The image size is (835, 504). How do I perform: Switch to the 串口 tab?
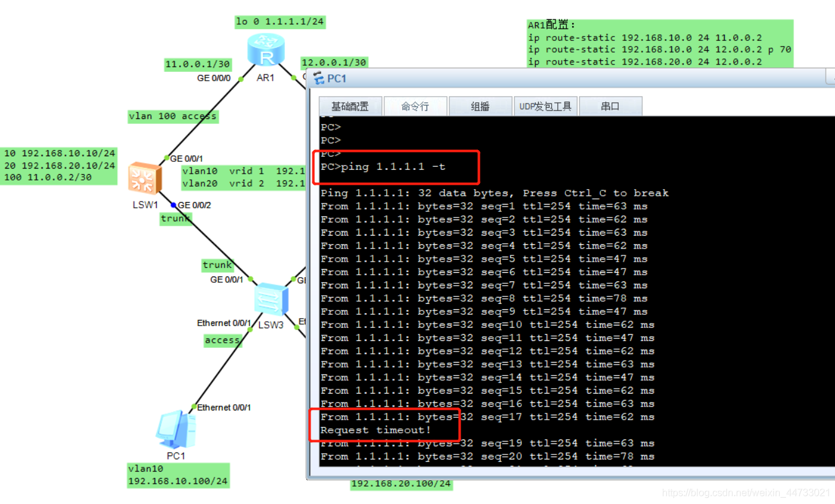(x=610, y=106)
